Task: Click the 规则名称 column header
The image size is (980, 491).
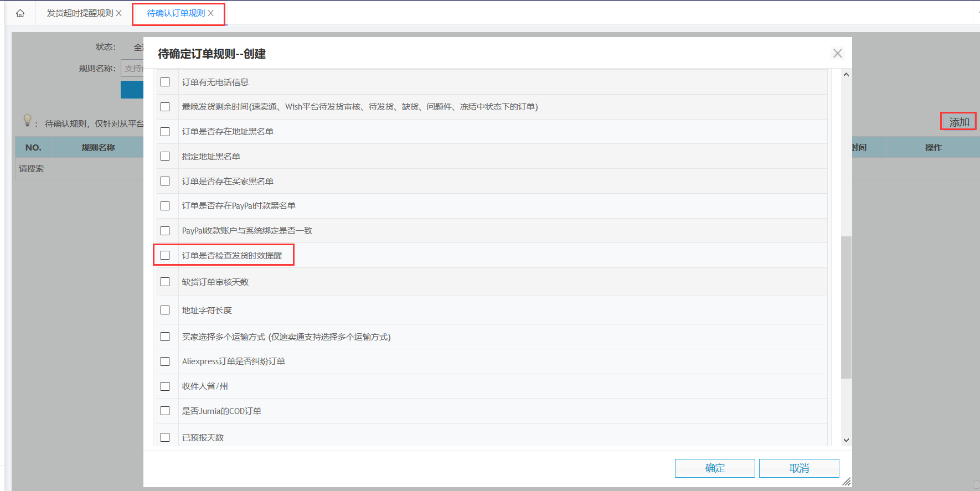Action: click(x=98, y=148)
